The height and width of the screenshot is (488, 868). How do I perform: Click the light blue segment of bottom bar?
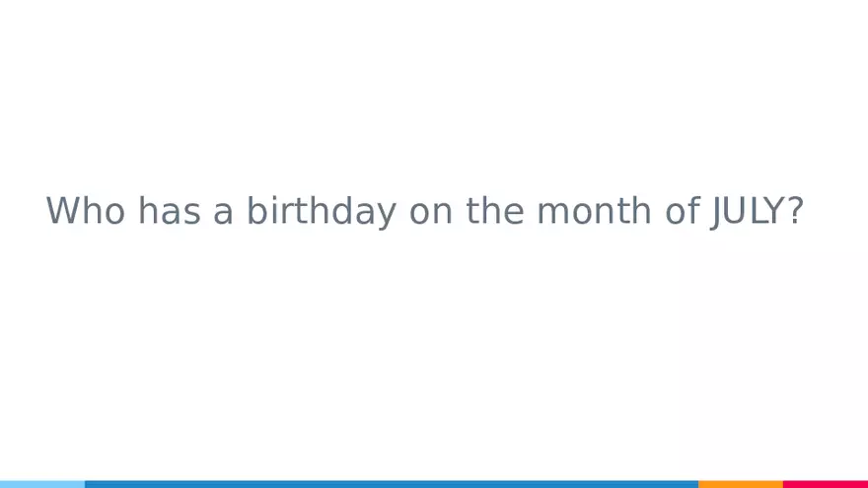click(42, 484)
